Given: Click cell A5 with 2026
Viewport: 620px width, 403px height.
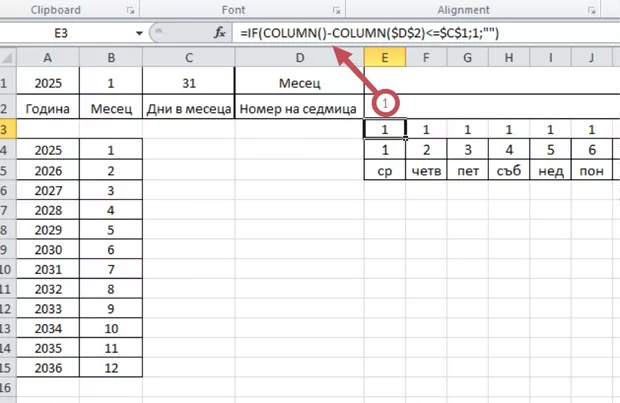Looking at the screenshot, I should [x=48, y=170].
